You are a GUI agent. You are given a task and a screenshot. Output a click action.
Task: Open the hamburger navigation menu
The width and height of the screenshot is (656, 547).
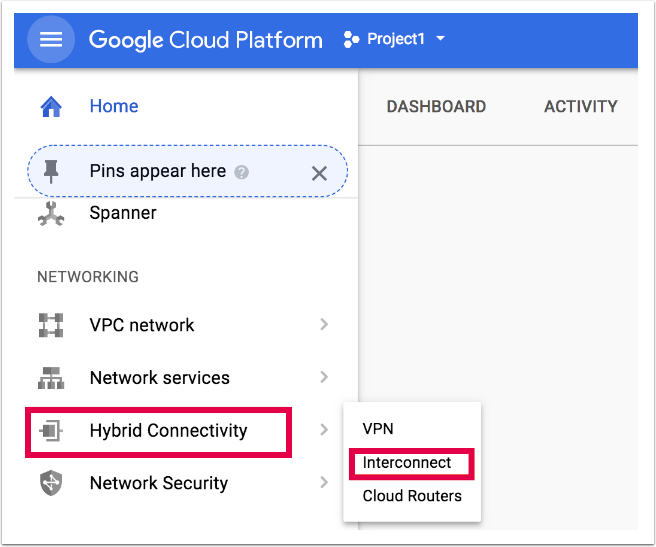tap(51, 40)
